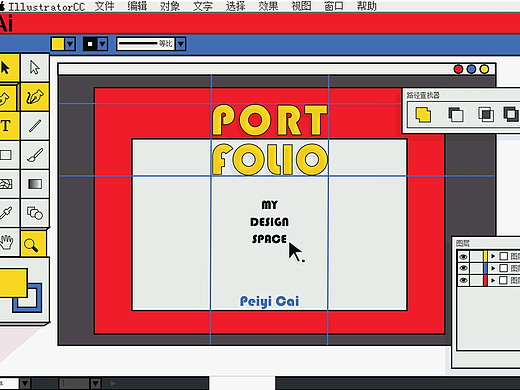Click the blue circle document window button

pyautogui.click(x=471, y=69)
